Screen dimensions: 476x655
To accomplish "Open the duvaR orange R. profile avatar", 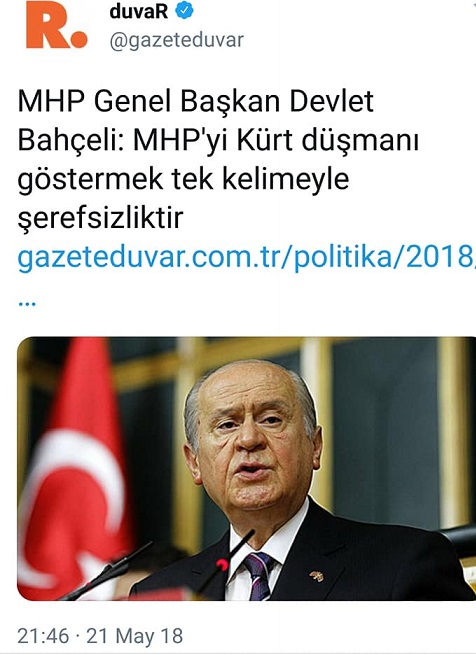I will point(56,25).
